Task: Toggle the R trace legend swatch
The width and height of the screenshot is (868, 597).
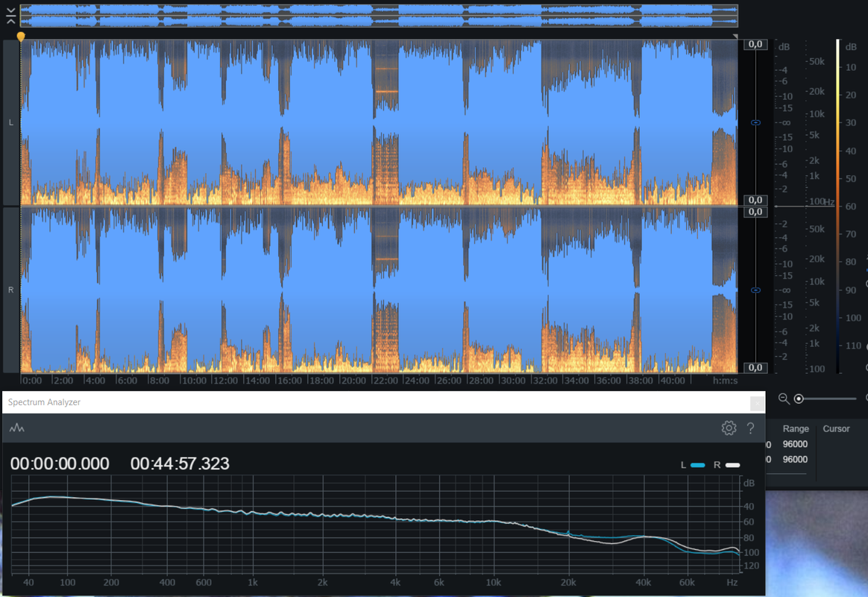Action: (x=732, y=465)
